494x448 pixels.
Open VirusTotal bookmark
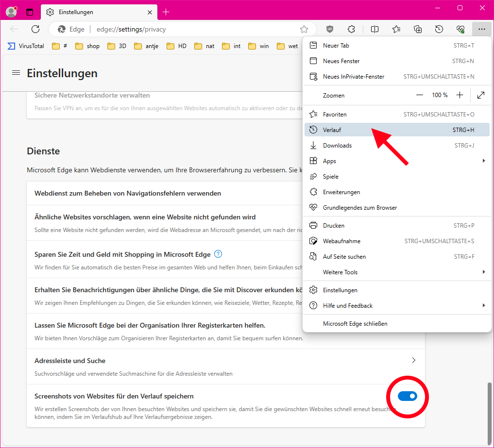26,46
